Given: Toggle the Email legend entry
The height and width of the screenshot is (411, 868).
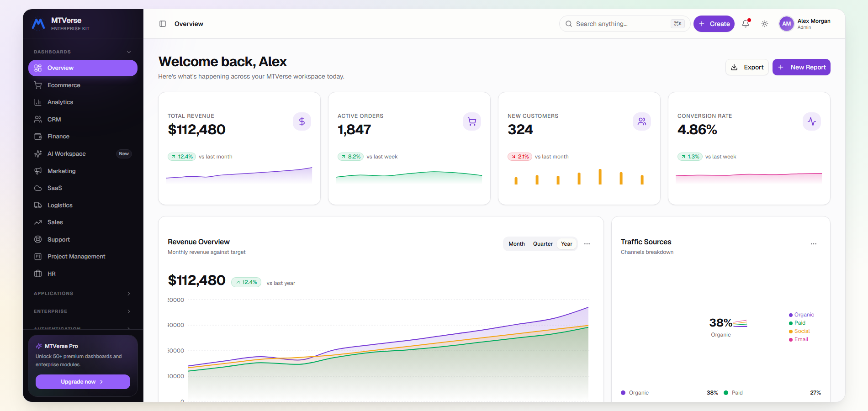Looking at the screenshot, I should click(x=799, y=339).
